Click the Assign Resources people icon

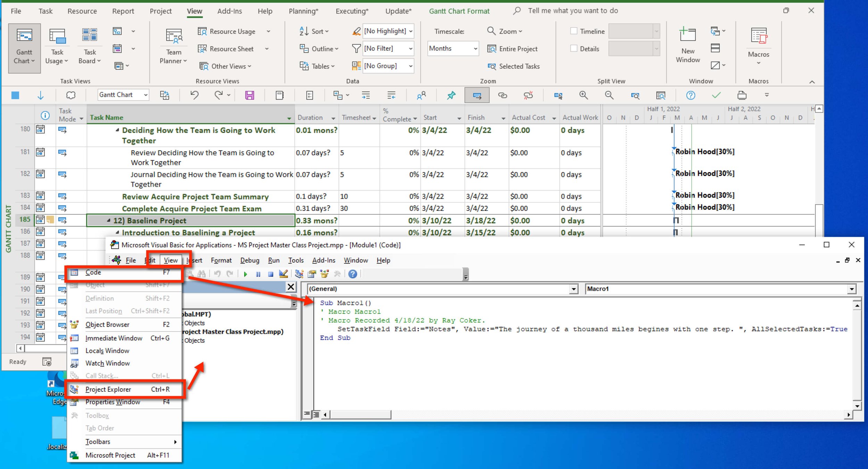pyautogui.click(x=421, y=95)
